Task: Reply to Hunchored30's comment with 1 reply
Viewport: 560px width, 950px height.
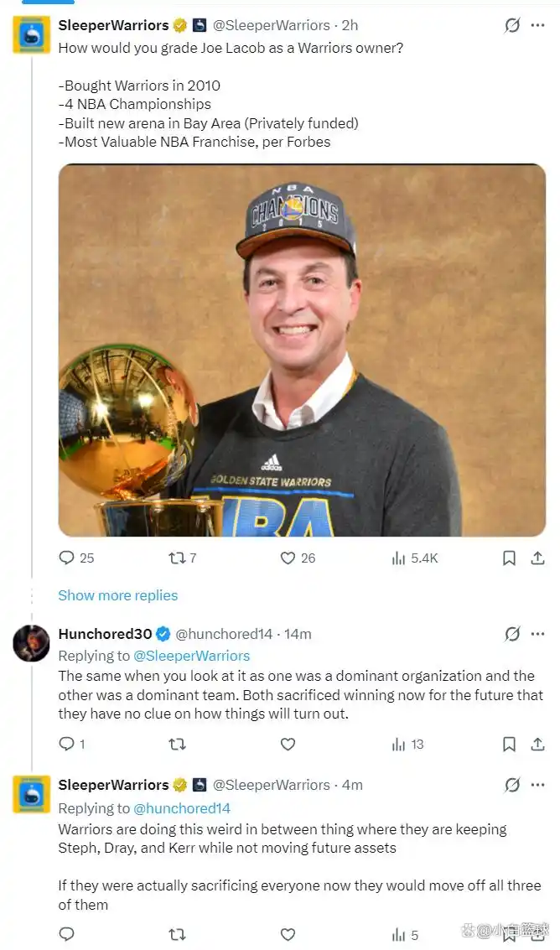Action: (66, 744)
